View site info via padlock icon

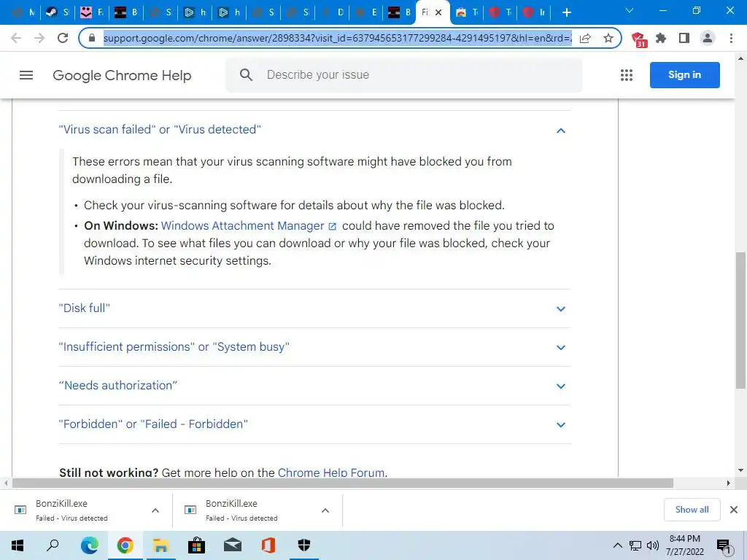point(93,38)
